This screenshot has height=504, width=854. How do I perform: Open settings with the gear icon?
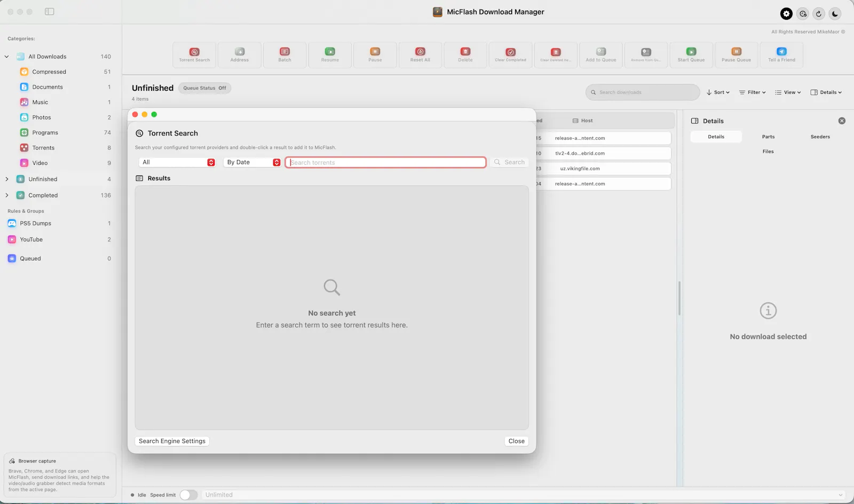tap(786, 14)
